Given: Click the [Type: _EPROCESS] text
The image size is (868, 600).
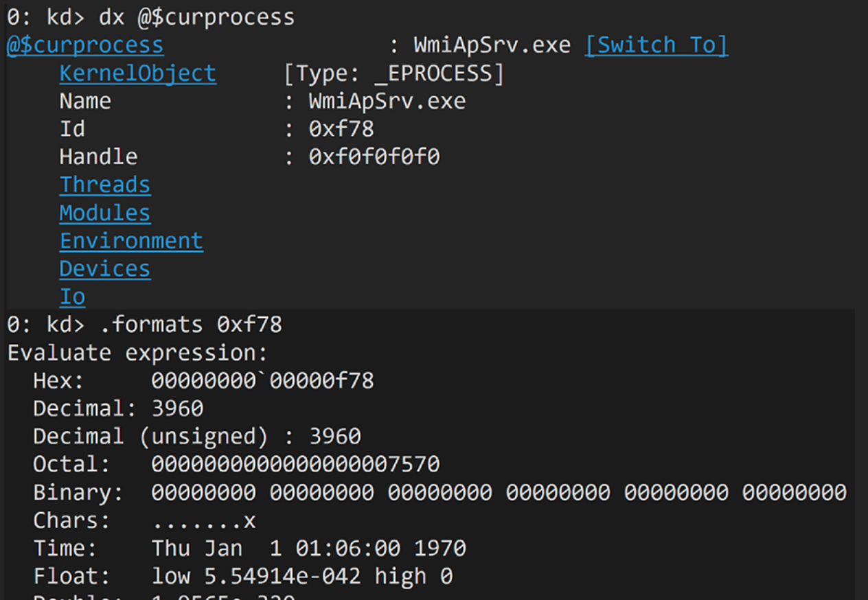Looking at the screenshot, I should pos(394,73).
